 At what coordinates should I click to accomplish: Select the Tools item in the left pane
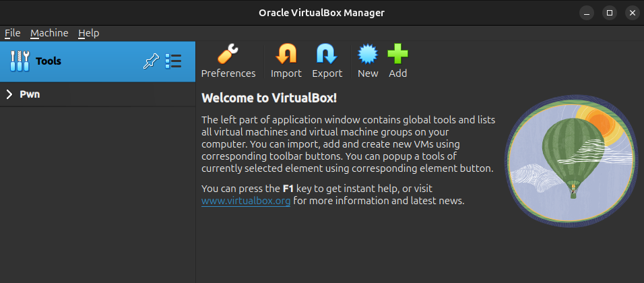(98, 61)
